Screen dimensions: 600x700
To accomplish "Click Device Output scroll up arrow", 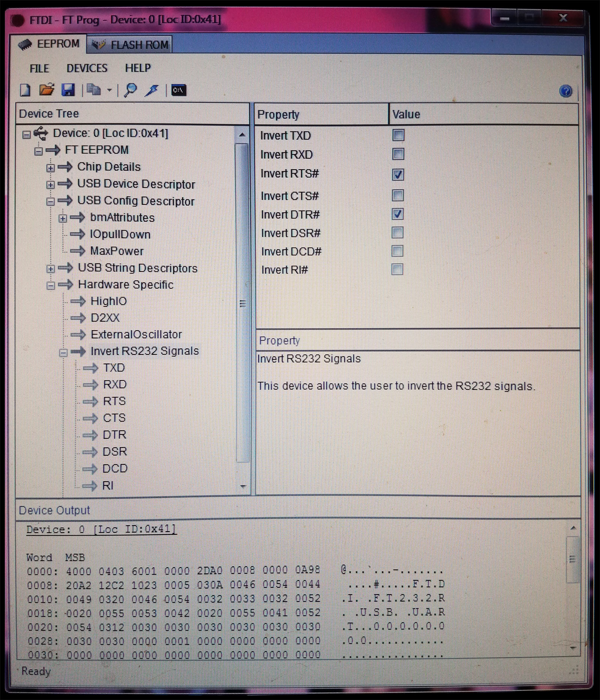I will [573, 528].
